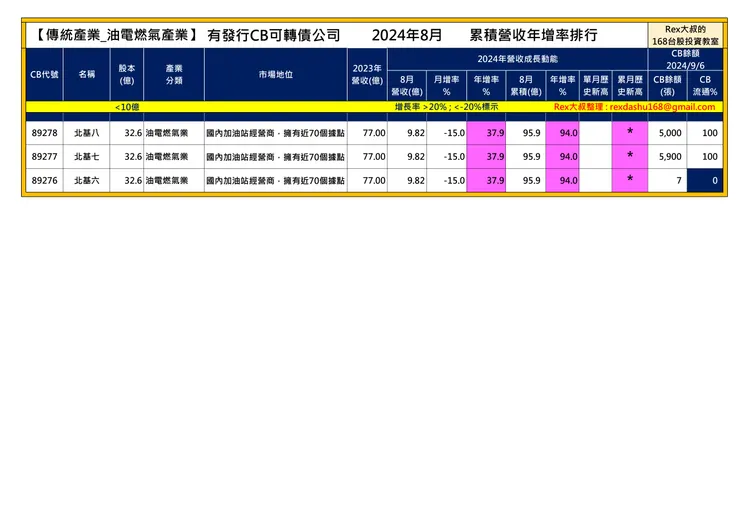This screenshot has width=740, height=523.
Task: Select the 市場地位 column header
Action: (276, 74)
